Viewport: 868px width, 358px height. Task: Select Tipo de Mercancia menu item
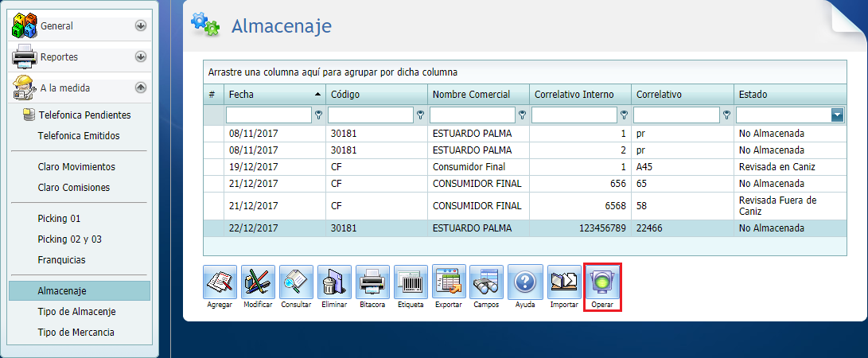tap(76, 332)
